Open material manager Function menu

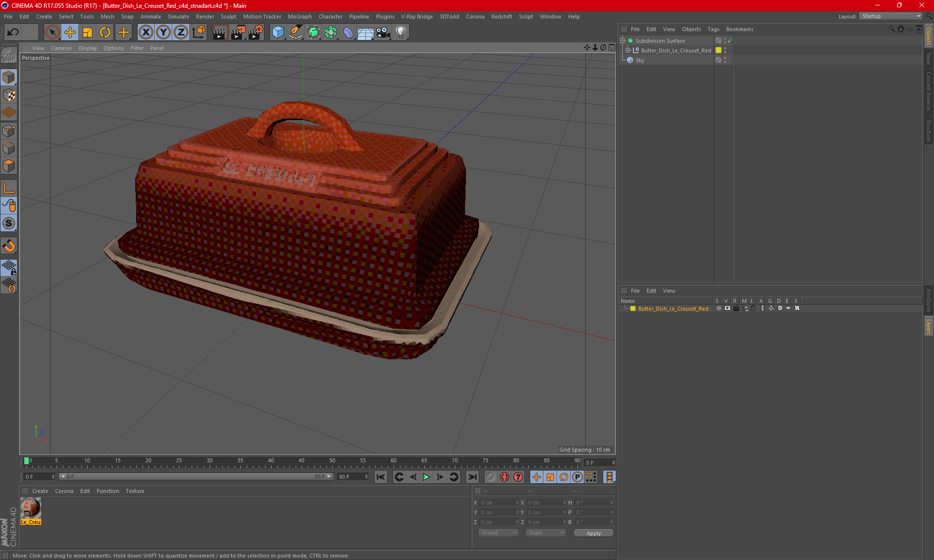(108, 491)
